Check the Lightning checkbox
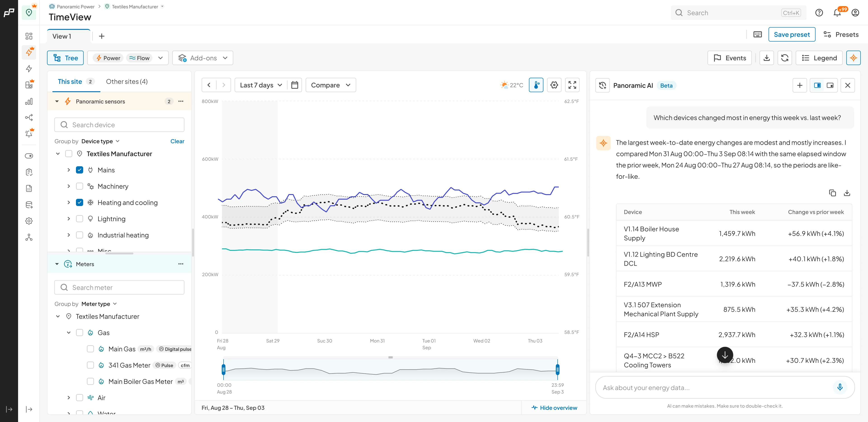 pos(80,219)
